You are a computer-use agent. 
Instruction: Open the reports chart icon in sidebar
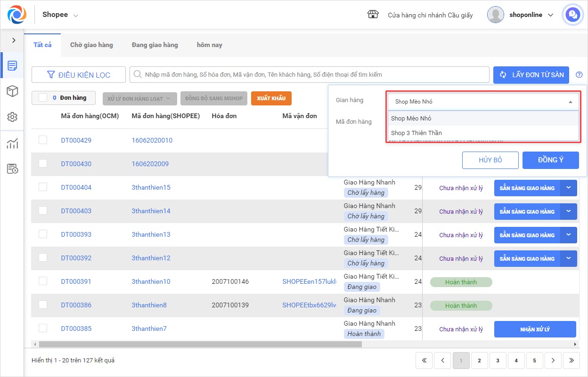point(12,144)
